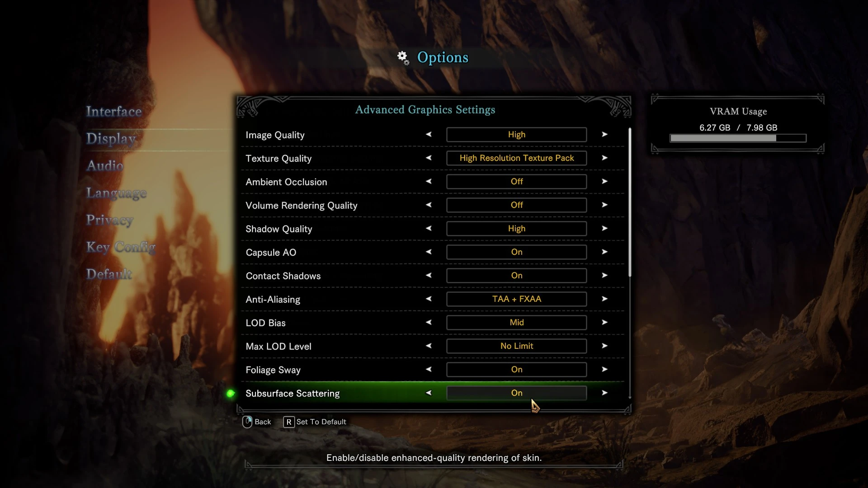
Task: Click the settings gear icon
Action: click(402, 56)
